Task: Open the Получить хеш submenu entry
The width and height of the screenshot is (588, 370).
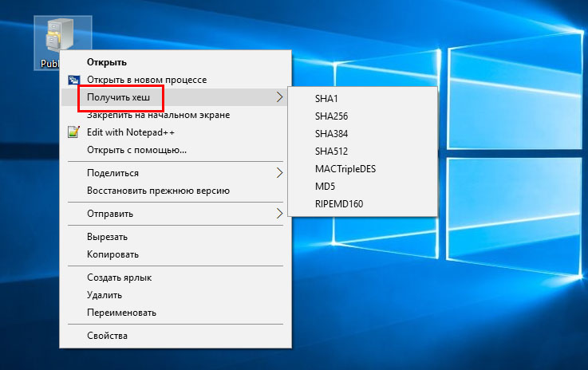Action: pyautogui.click(x=118, y=97)
